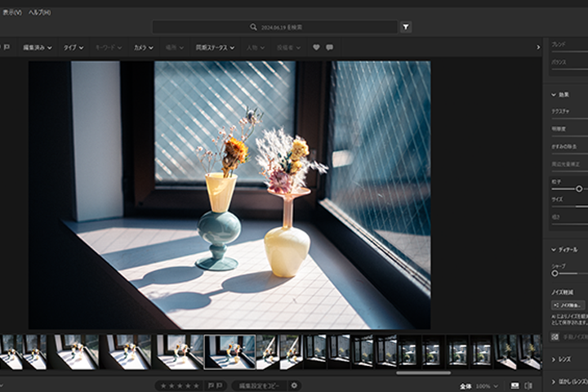Toggle the funnel filter icon beside search
Image resolution: width=588 pixels, height=392 pixels.
(406, 27)
